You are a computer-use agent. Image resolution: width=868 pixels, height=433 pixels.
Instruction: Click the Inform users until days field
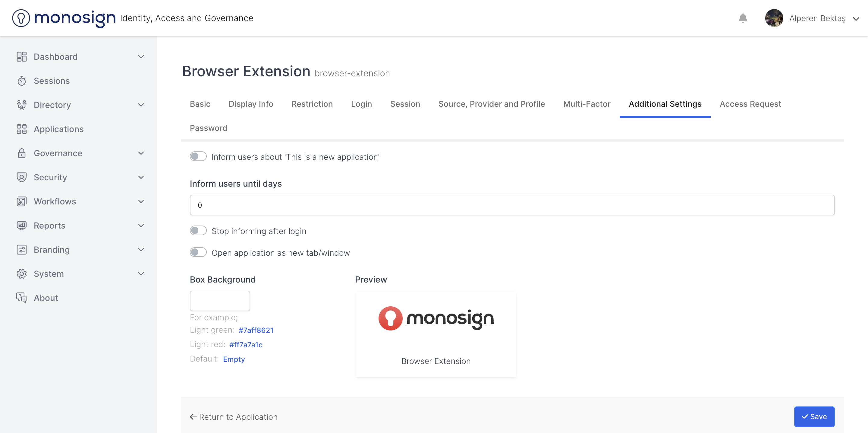click(512, 205)
